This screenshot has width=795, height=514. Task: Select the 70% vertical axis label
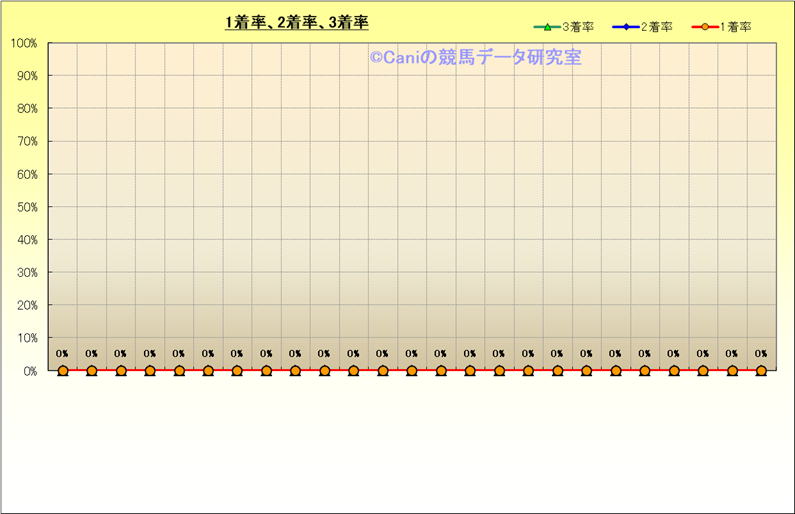pos(26,141)
